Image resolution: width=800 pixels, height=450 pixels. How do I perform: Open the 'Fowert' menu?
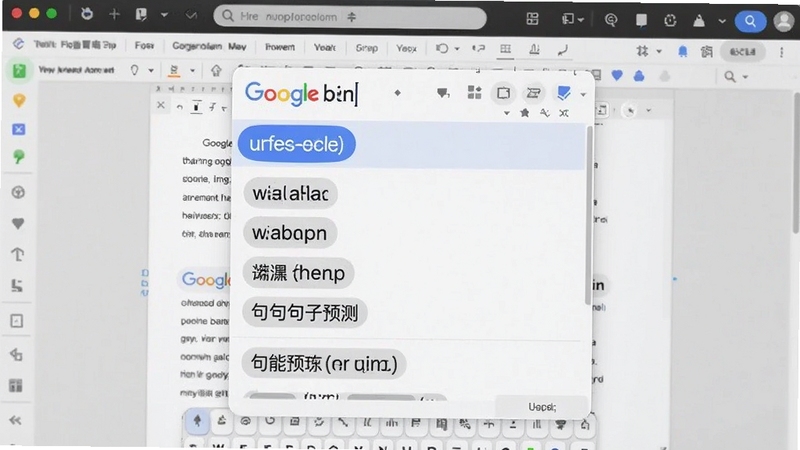pos(280,47)
